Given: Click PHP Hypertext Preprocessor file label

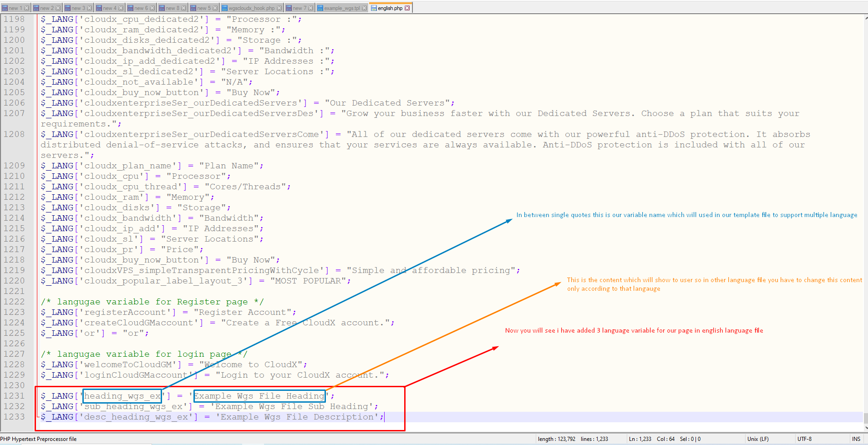Looking at the screenshot, I should [39, 439].
